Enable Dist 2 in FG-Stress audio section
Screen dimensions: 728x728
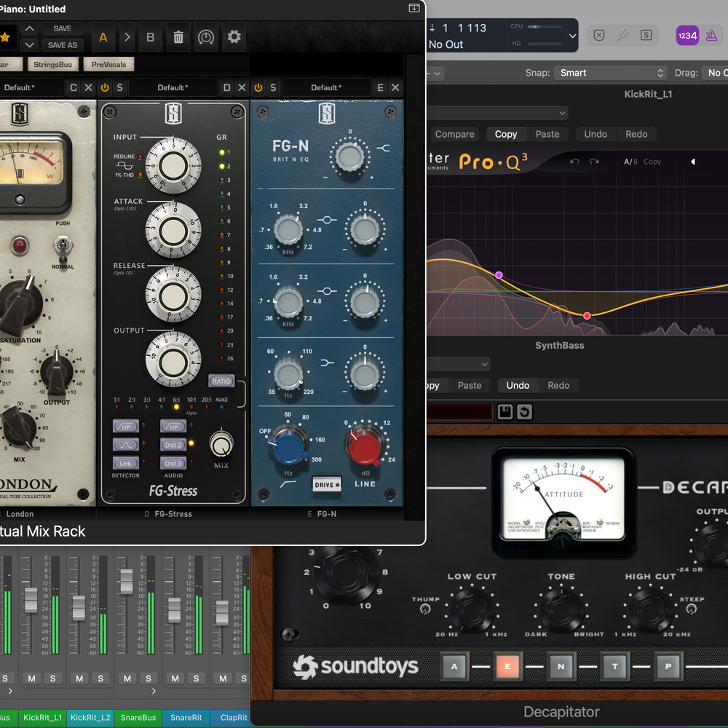tap(173, 444)
